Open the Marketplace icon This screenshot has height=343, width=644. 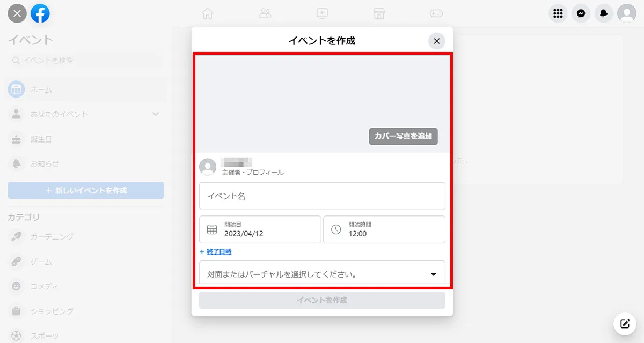tap(379, 13)
